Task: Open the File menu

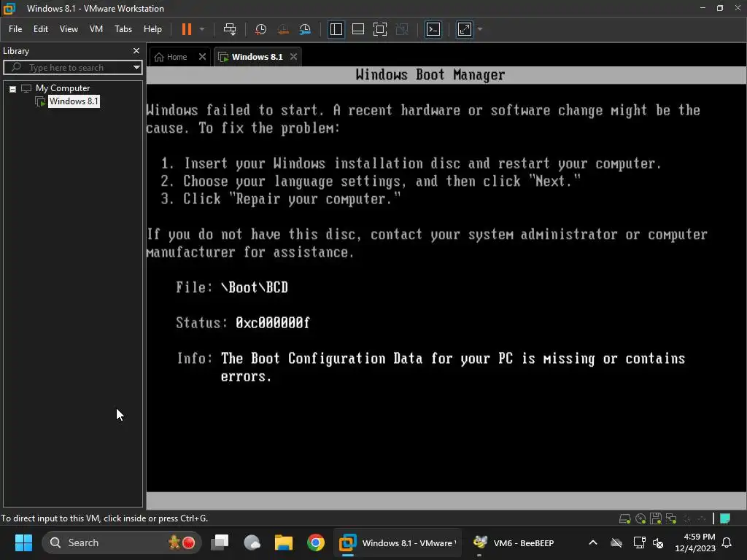Action: [15, 29]
